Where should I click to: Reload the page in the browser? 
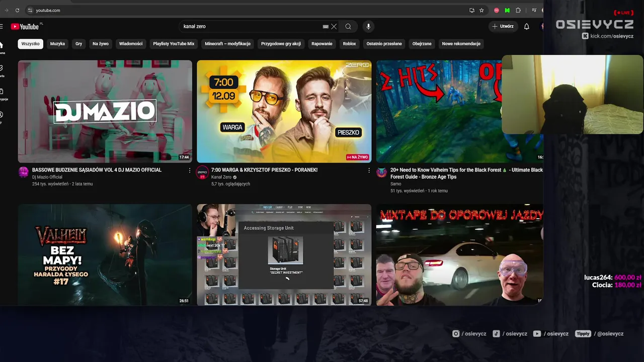tap(17, 10)
